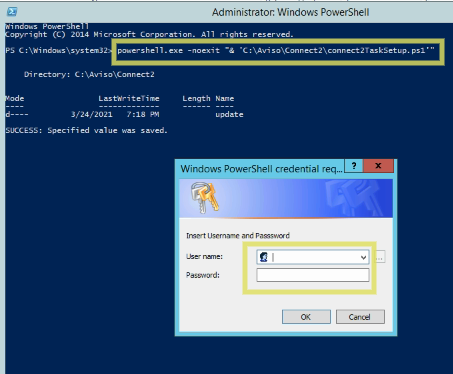
Task: Click the 'LastWriteTime' column header
Action: 129,98
